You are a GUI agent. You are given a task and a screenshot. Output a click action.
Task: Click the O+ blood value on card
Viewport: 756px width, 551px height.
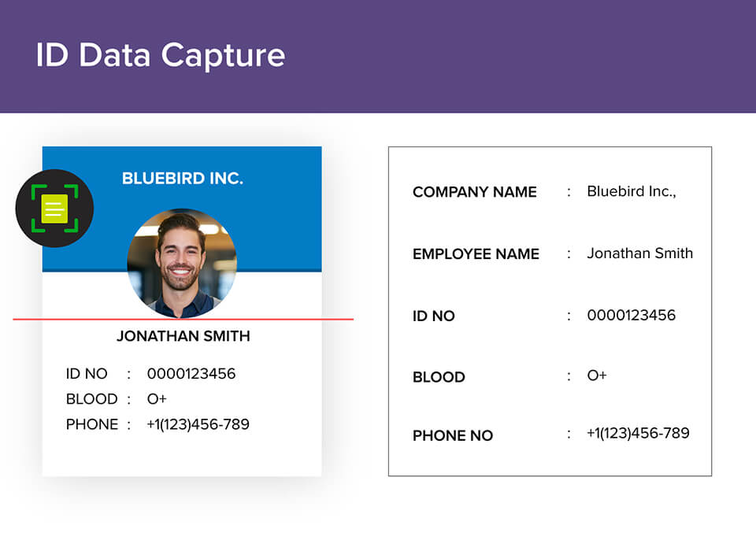point(157,399)
